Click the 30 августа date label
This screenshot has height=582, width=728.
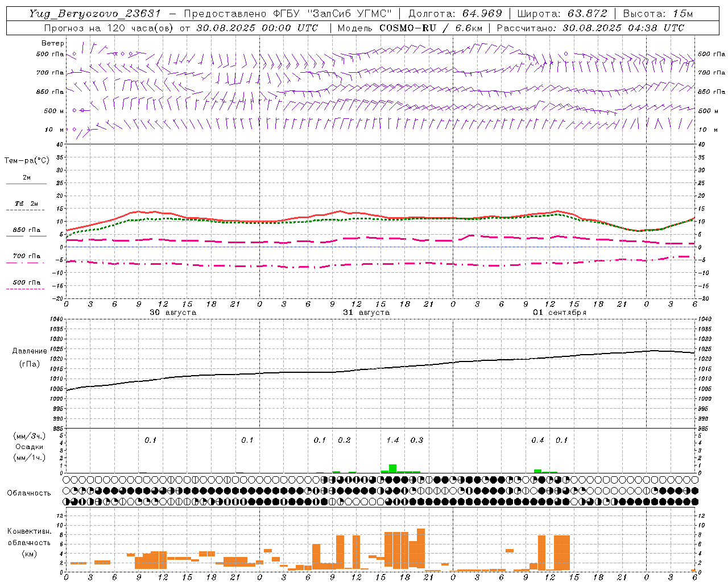[173, 313]
